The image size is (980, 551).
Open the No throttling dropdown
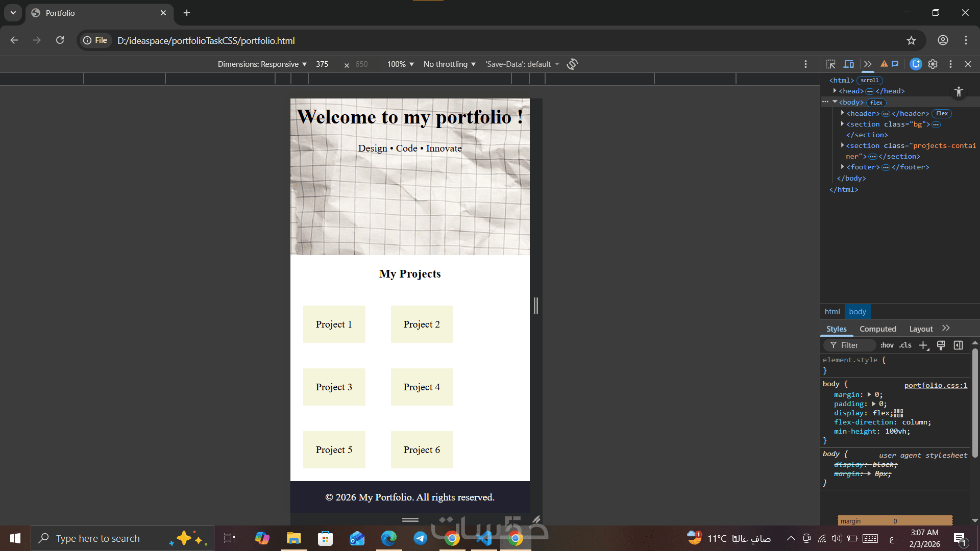(x=449, y=64)
